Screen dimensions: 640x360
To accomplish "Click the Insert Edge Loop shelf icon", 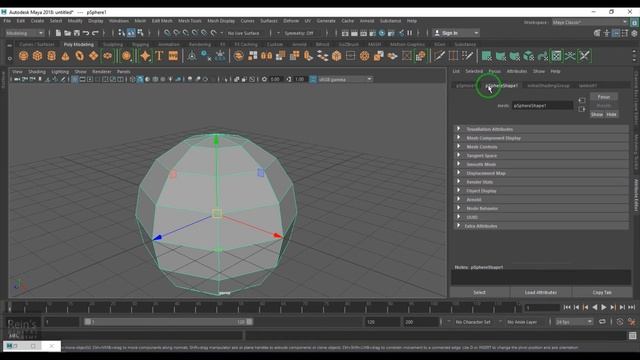I will 453,56.
